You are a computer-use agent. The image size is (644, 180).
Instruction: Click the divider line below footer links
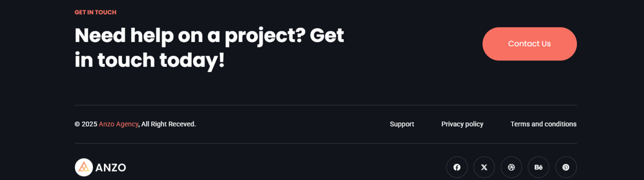coord(325,143)
